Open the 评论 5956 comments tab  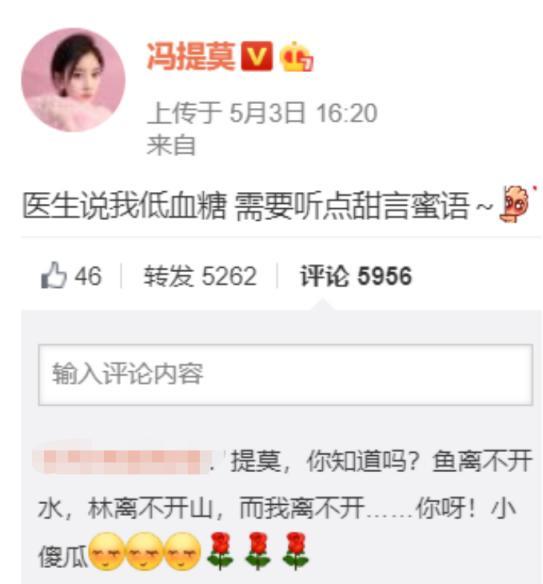[356, 276]
